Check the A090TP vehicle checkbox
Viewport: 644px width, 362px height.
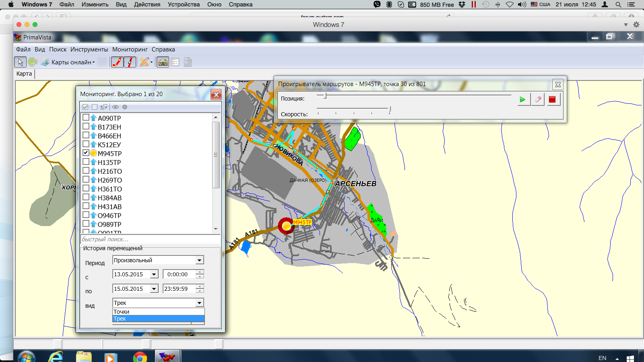click(x=86, y=117)
